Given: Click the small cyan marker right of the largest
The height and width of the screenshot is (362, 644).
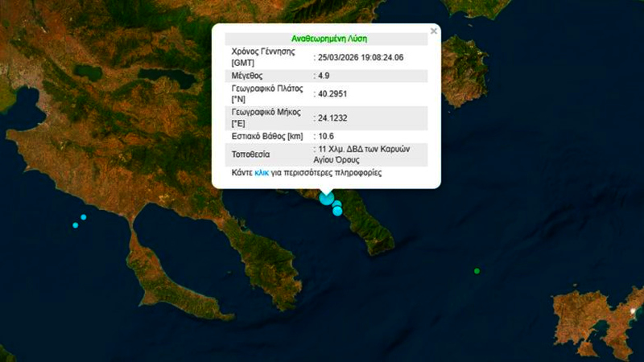Looking at the screenshot, I should tap(337, 204).
